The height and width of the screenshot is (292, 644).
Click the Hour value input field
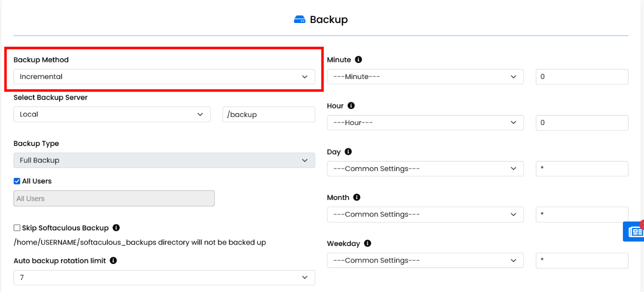581,122
